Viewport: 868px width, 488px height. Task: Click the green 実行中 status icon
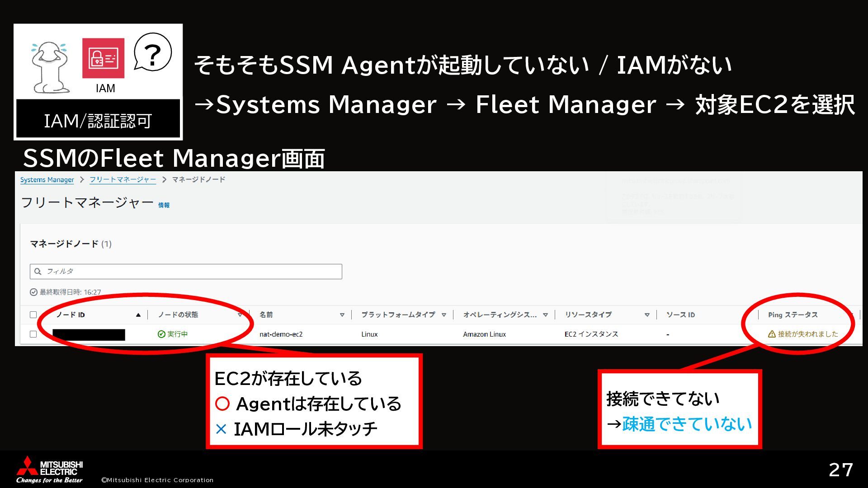[161, 334]
